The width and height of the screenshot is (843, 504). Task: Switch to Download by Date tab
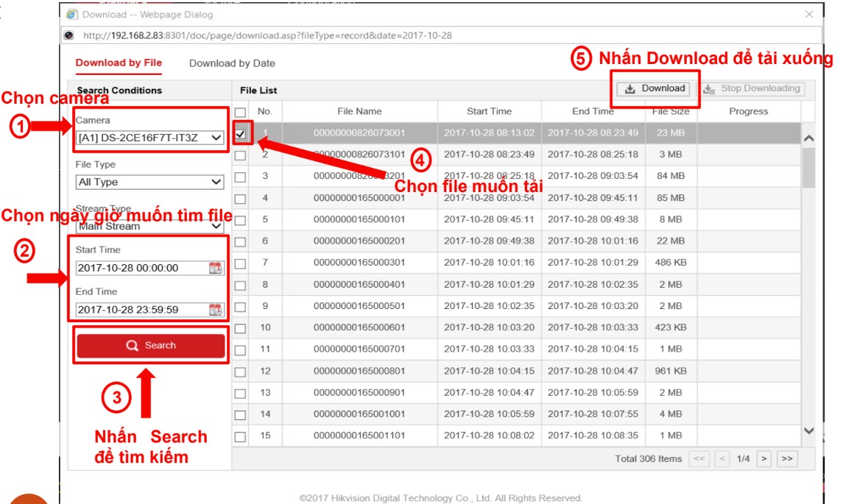[x=232, y=63]
